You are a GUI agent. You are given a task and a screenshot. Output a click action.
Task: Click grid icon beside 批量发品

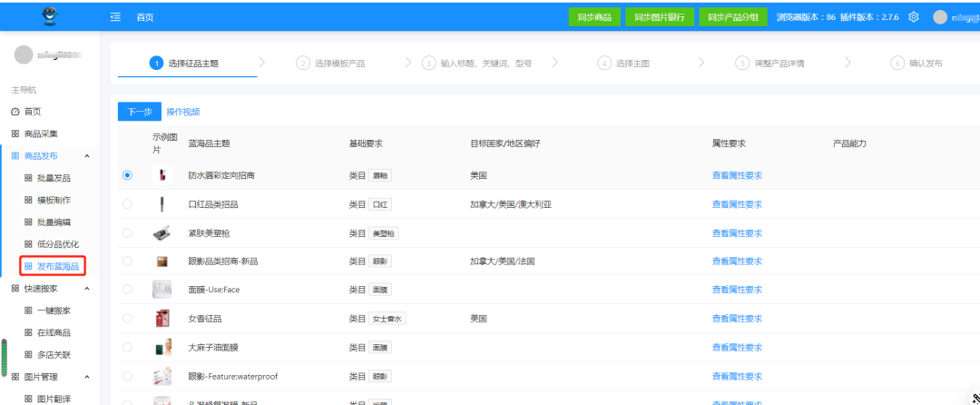tap(28, 178)
